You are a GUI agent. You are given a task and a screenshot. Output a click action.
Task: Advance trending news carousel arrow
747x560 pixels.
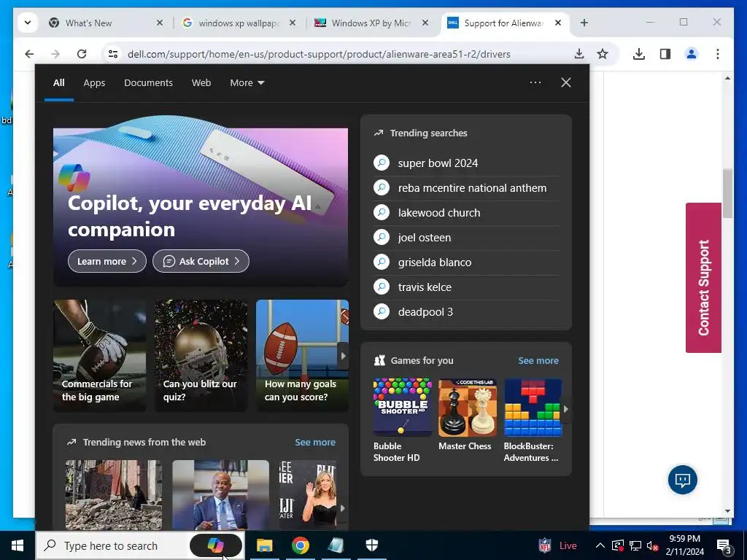343,508
